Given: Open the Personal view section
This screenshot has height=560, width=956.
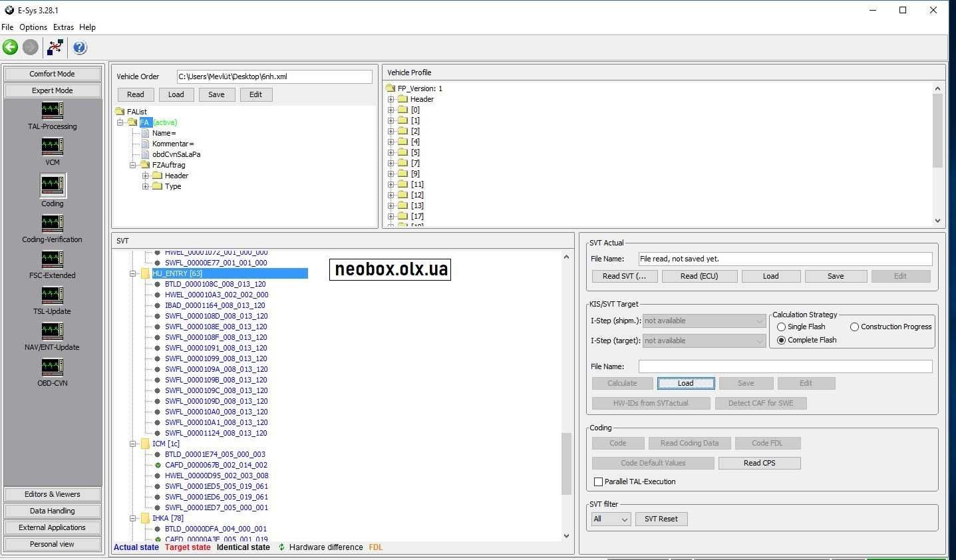Looking at the screenshot, I should 53,544.
